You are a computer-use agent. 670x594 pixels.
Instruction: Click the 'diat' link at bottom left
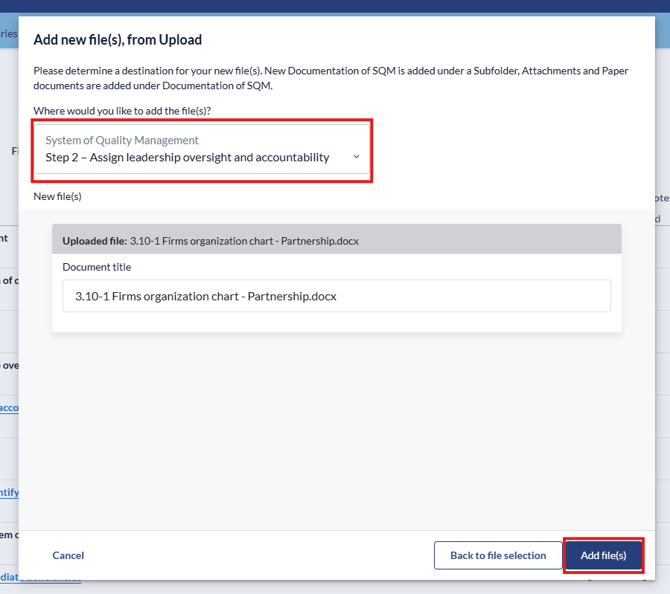(x=9, y=576)
